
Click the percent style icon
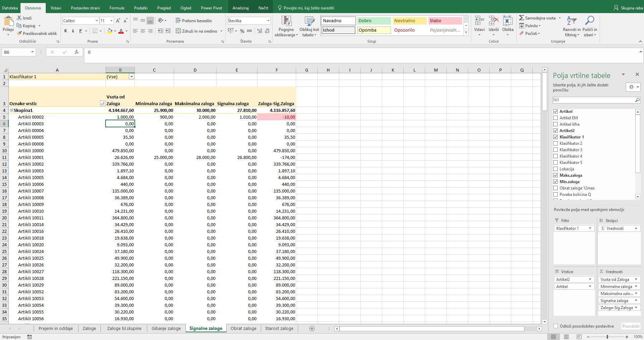242,31
